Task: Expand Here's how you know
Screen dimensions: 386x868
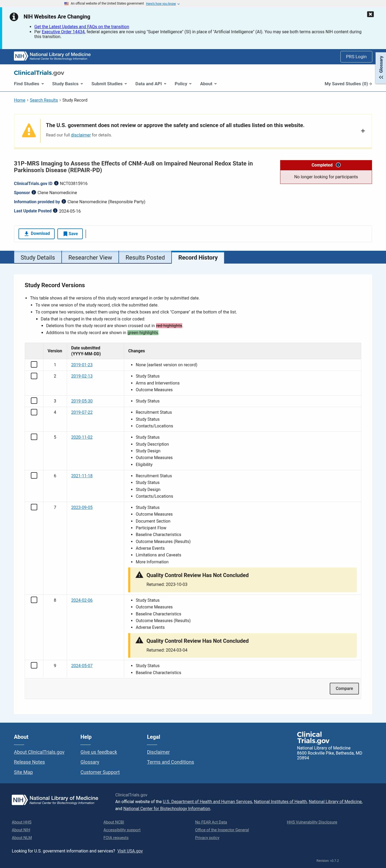Action: tap(163, 4)
